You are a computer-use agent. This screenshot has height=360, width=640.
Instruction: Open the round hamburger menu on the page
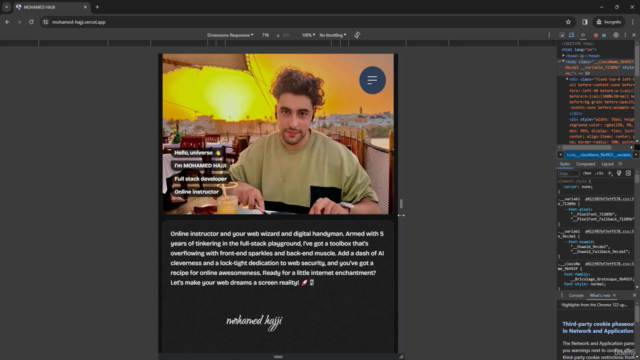[372, 80]
